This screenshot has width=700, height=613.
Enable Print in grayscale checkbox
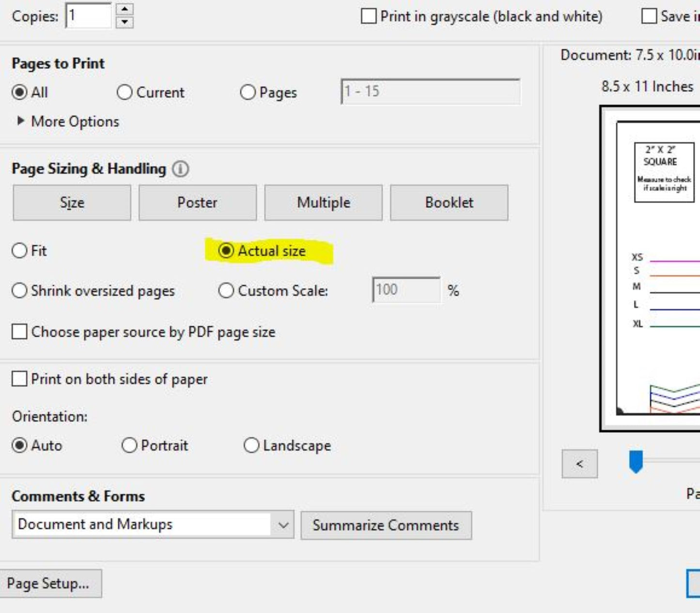pos(369,16)
